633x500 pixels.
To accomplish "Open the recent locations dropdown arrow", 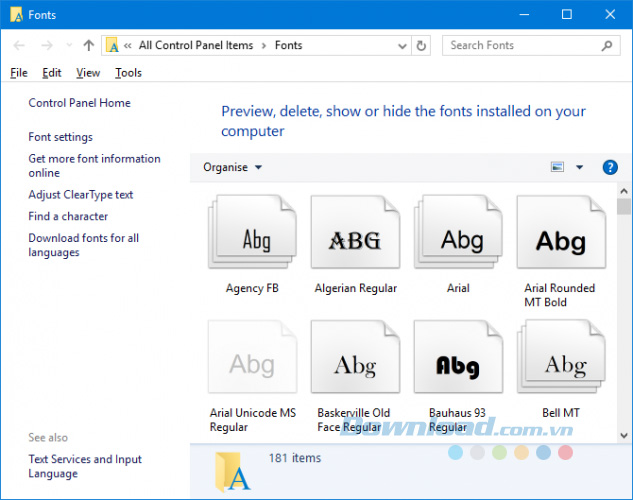I will [x=69, y=45].
